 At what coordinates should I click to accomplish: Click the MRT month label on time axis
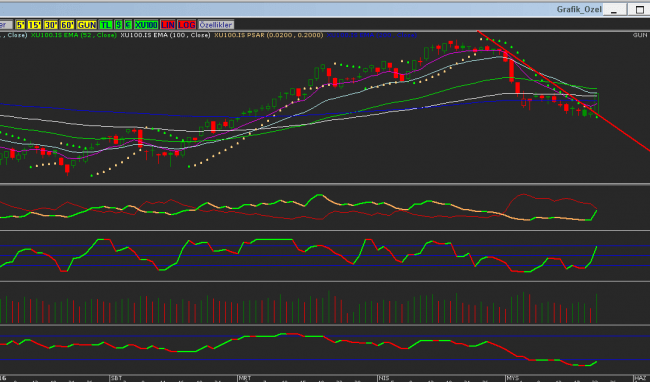[x=245, y=378]
